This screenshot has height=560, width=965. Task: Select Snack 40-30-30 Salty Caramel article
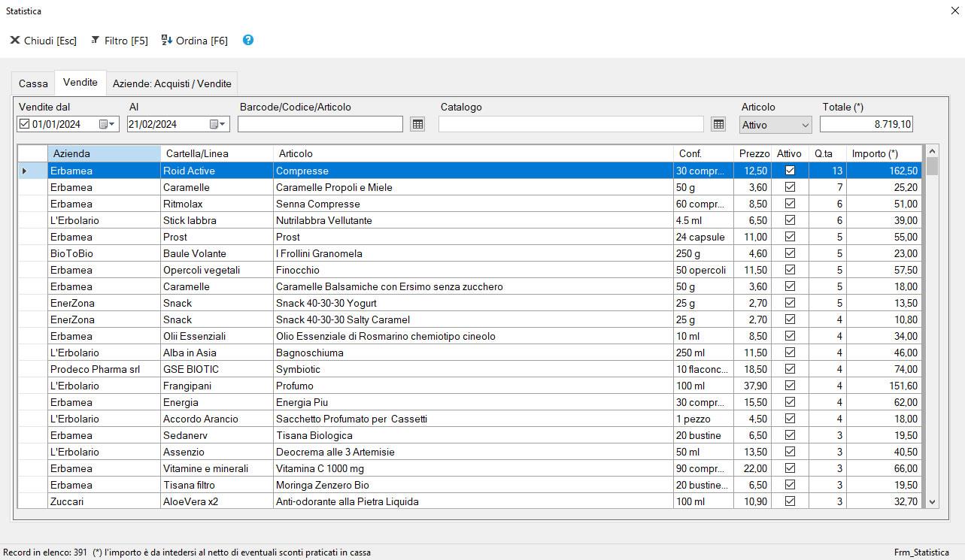point(473,319)
